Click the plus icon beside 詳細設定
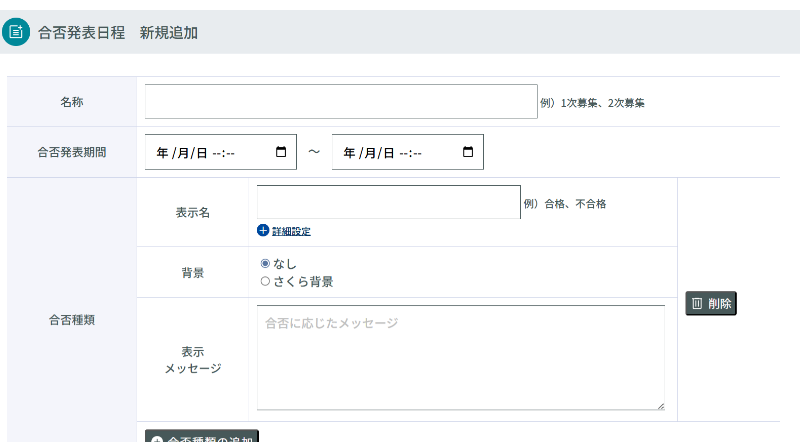The image size is (800, 442). pos(263,231)
